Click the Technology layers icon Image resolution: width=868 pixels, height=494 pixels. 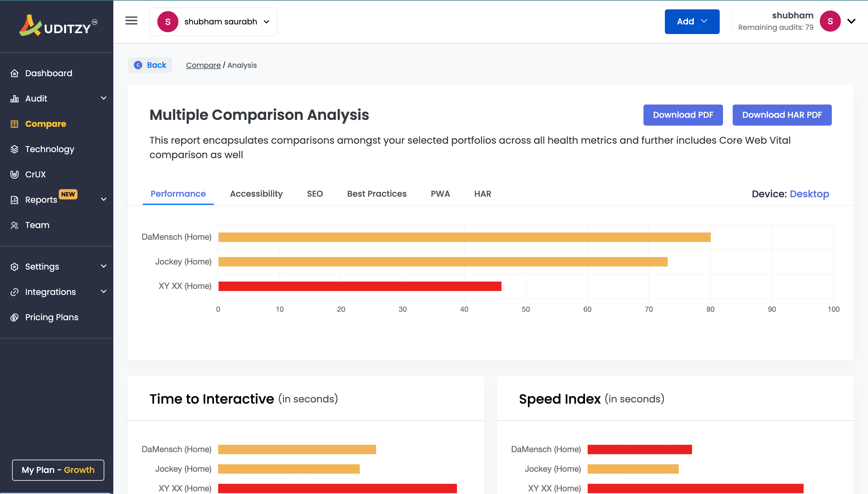click(14, 149)
